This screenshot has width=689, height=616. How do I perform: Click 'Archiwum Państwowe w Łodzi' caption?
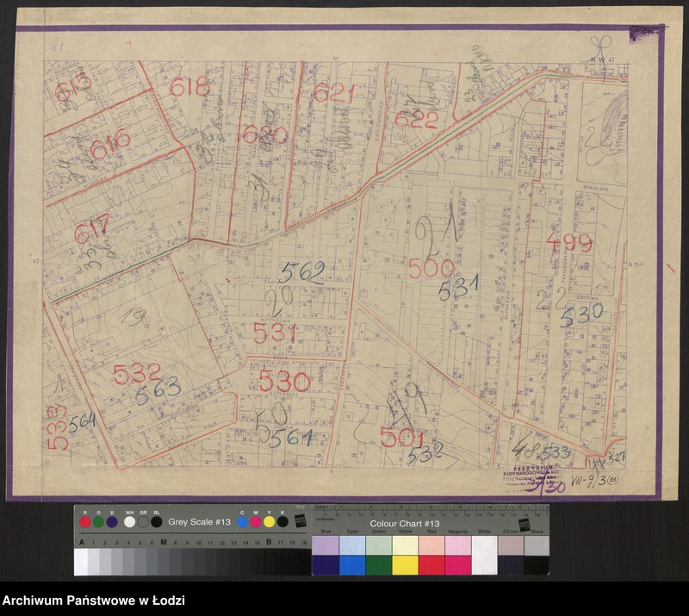pos(94,600)
